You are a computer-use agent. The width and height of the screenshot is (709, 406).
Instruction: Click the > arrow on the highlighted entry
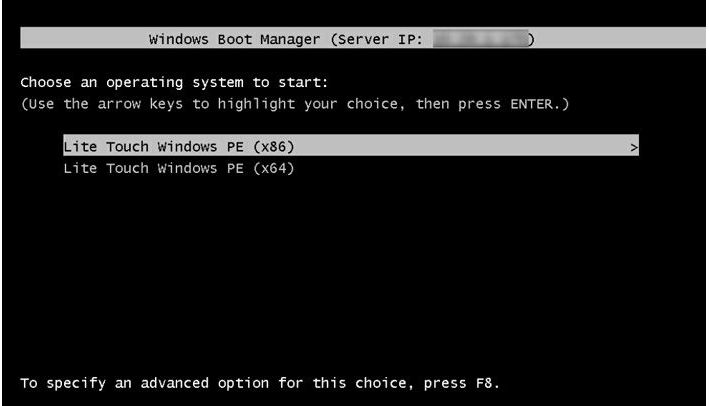633,147
